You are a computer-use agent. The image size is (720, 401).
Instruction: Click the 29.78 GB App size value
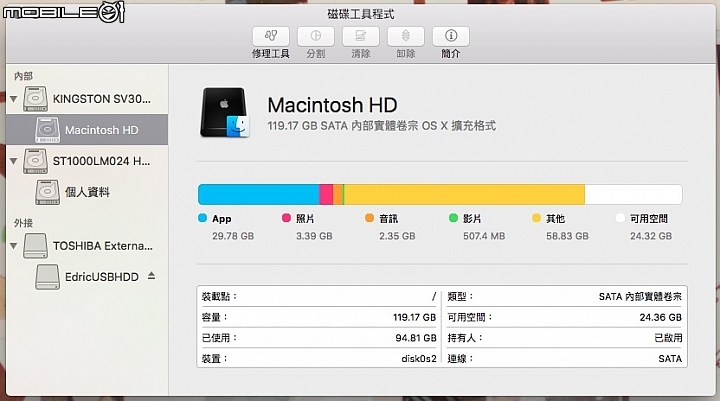(233, 236)
